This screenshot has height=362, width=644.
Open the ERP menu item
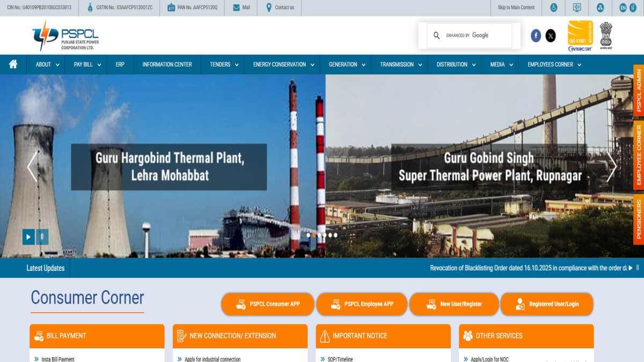(120, 64)
